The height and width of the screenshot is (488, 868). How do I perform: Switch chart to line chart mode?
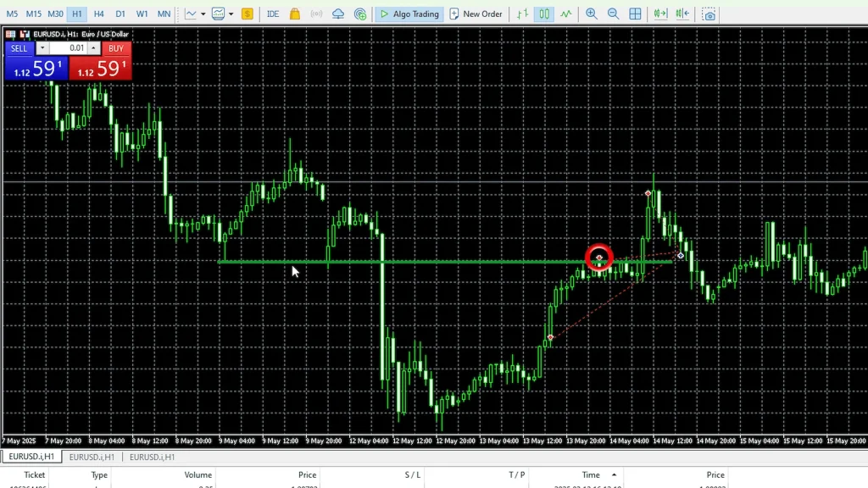(566, 14)
